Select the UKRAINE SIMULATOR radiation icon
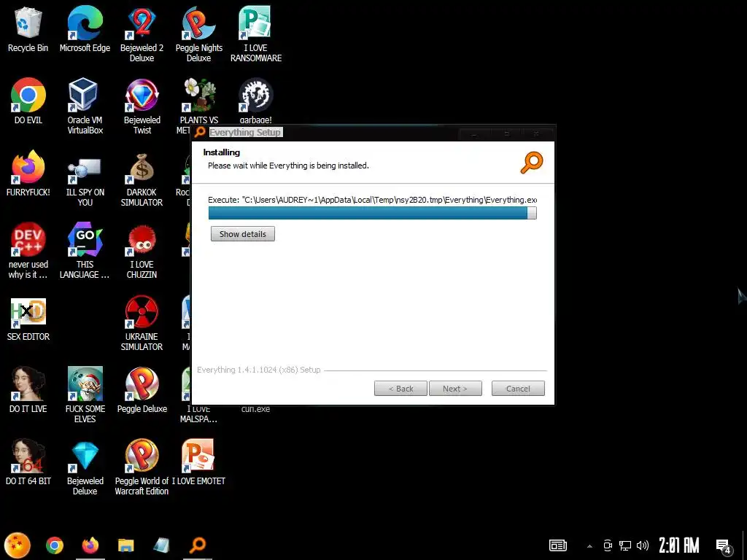 [142, 312]
